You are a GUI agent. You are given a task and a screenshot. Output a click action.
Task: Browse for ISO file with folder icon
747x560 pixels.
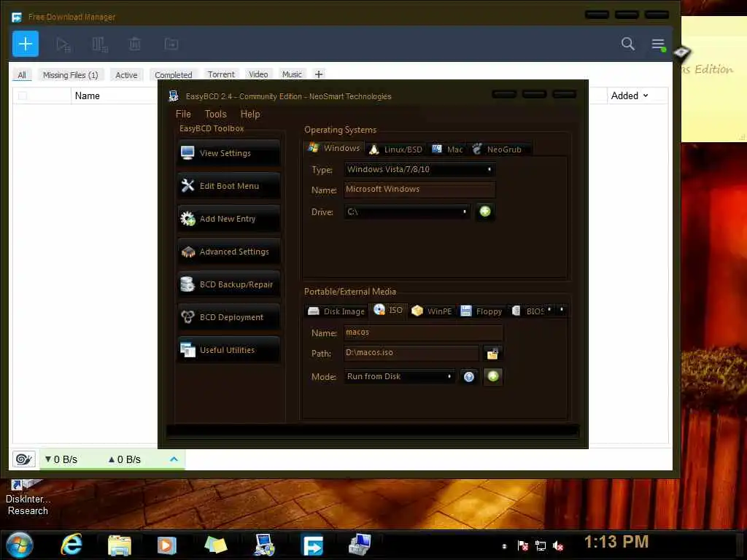click(x=492, y=354)
